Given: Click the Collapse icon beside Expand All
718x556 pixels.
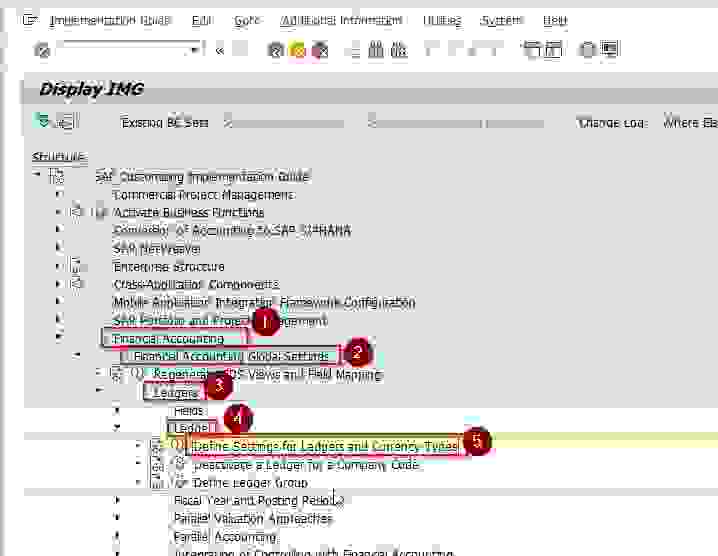Looking at the screenshot, I should tap(67, 121).
